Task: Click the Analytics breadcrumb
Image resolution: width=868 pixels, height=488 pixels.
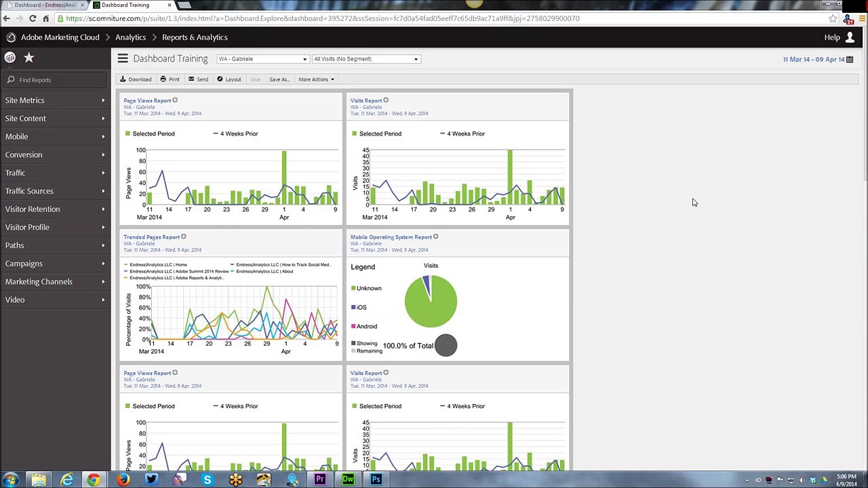Action: 130,37
